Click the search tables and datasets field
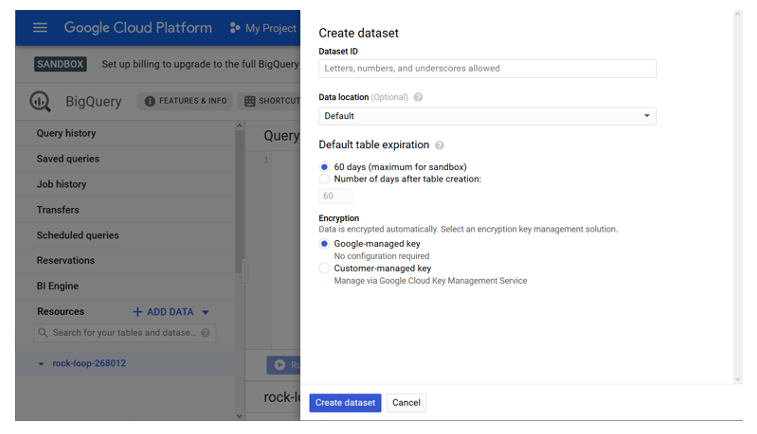757x434 pixels. pyautogui.click(x=125, y=333)
